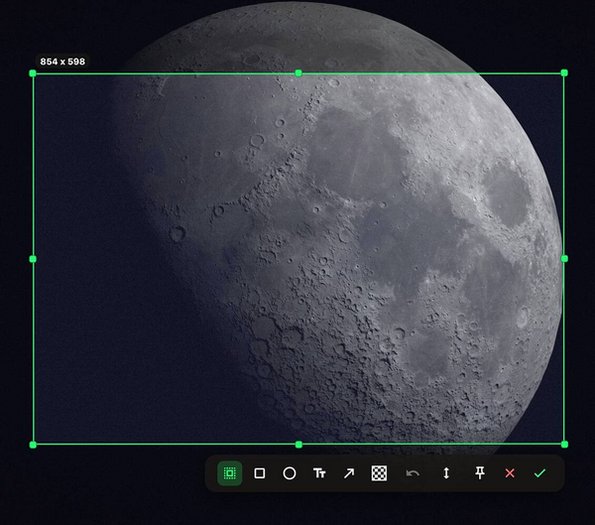Click the left-middle selection edge handle
Image resolution: width=595 pixels, height=525 pixels.
pyautogui.click(x=33, y=259)
